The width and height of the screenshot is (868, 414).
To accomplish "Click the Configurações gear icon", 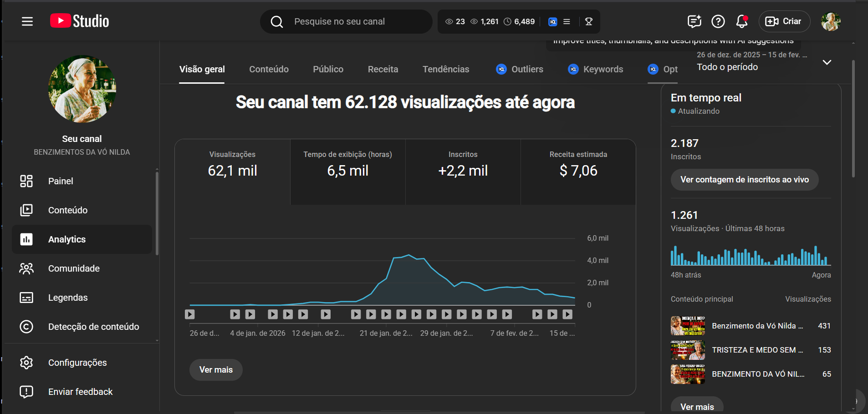I will [26, 363].
